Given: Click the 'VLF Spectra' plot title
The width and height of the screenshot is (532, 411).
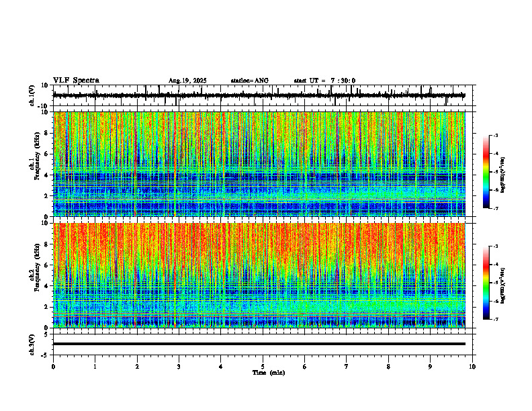Looking at the screenshot, I should click(76, 81).
